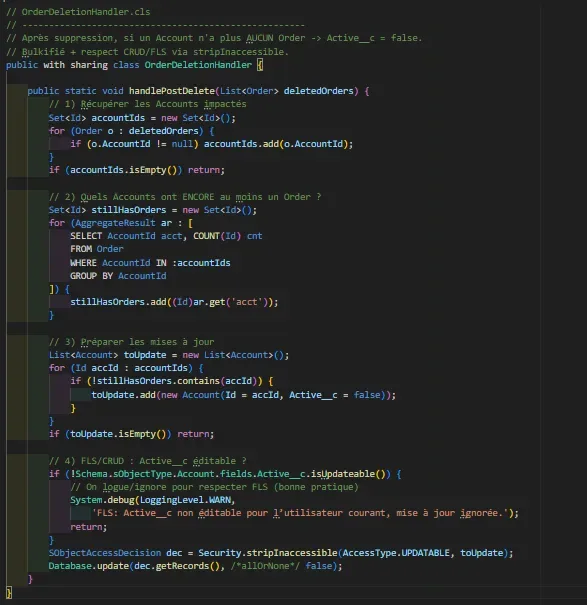Click the final closing brace of the class
Image resolution: width=587 pixels, height=605 pixels.
[9, 592]
